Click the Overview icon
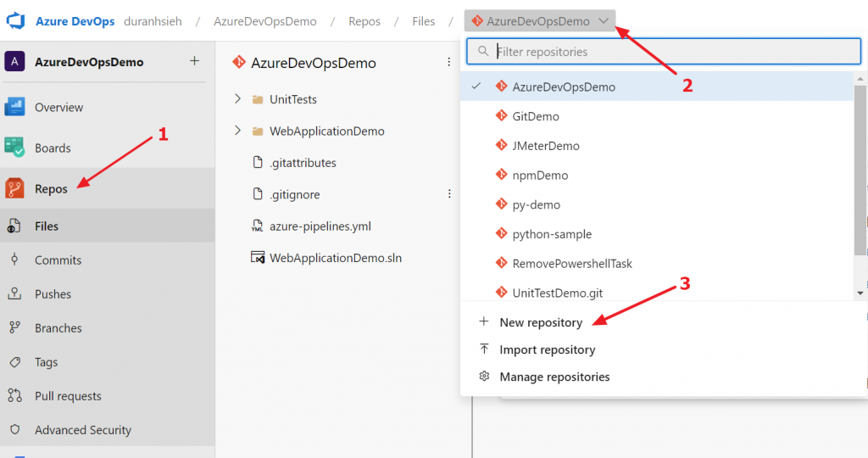 [14, 107]
